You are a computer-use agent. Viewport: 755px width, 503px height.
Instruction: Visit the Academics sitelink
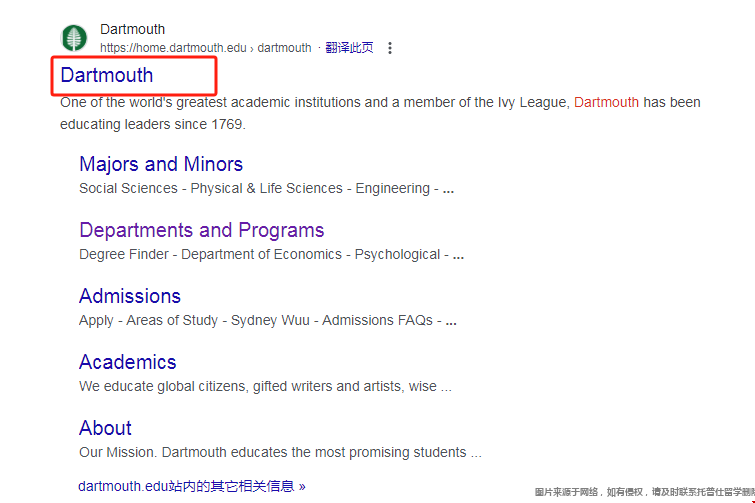(128, 362)
